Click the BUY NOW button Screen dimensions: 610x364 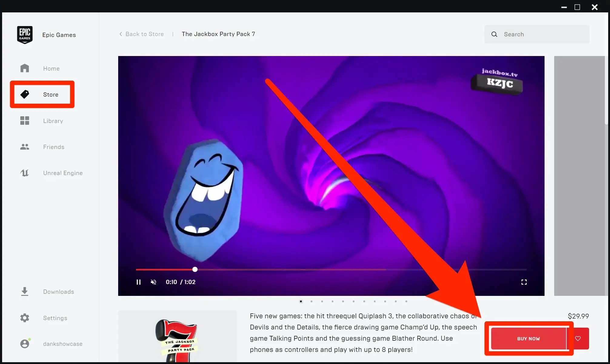528,339
